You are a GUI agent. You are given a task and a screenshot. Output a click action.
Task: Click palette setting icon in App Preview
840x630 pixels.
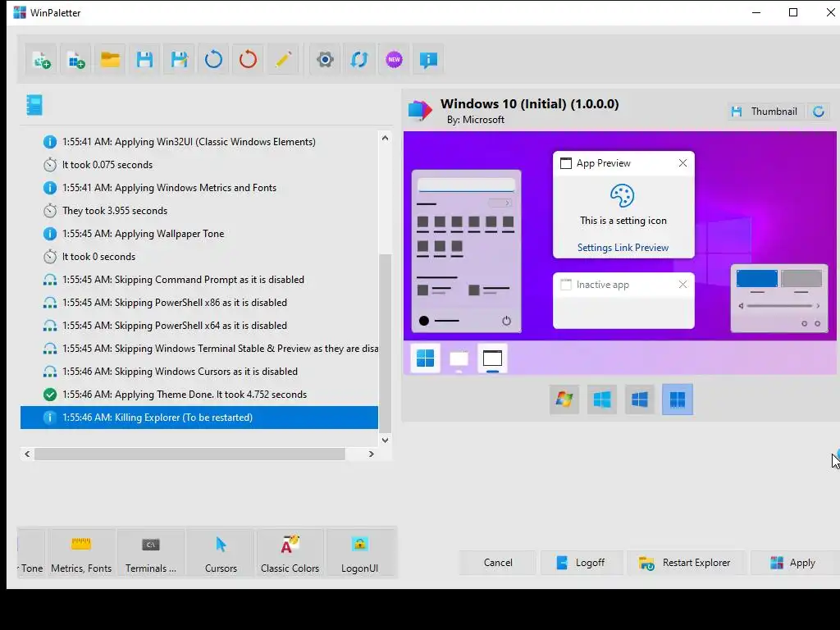[623, 195]
